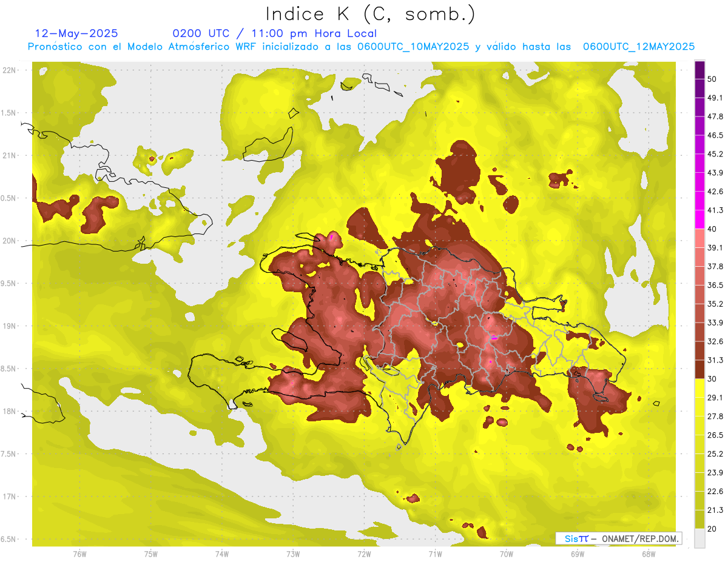Click the legend value "25.2"
The width and height of the screenshot is (728, 562).
click(x=715, y=453)
